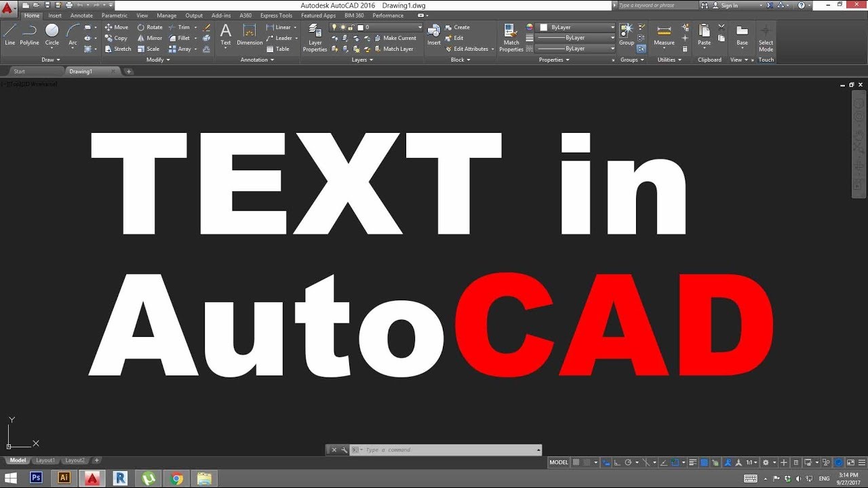868x488 pixels.
Task: Toggle Ortho mode in status bar
Action: tap(616, 462)
